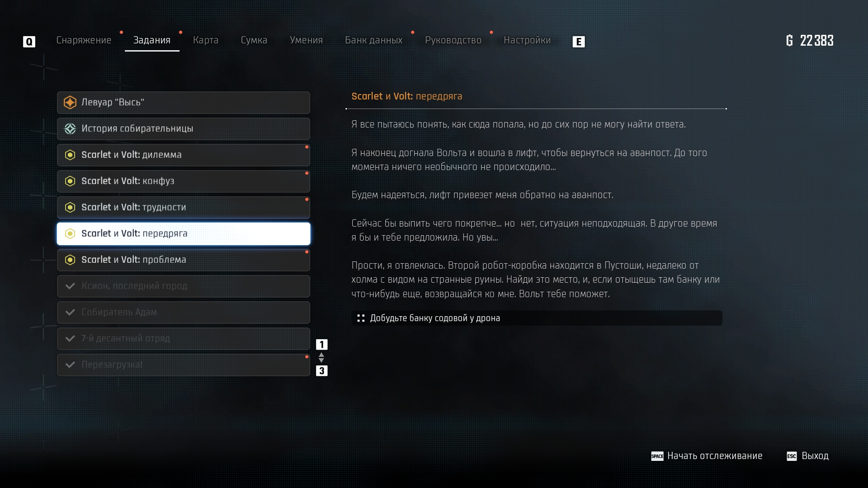Select quest Scarlet и Volt: проблема
868x488 pixels.
pyautogui.click(x=184, y=260)
